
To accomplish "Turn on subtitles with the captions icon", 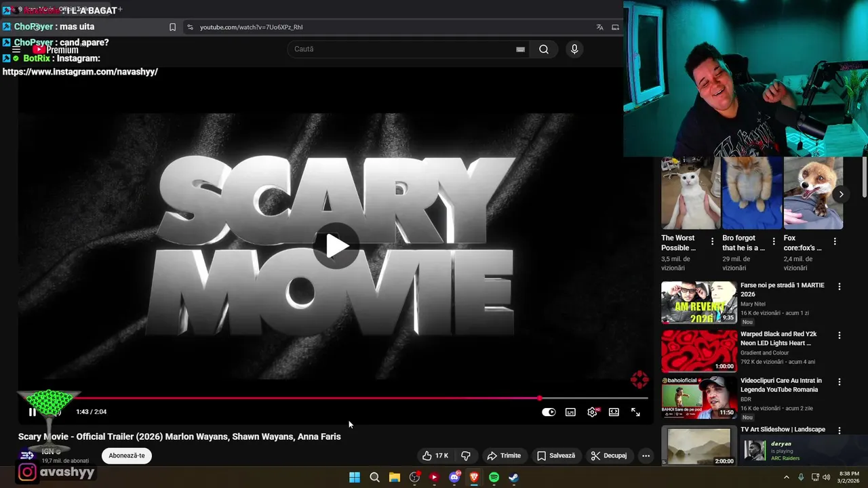I will pos(570,412).
